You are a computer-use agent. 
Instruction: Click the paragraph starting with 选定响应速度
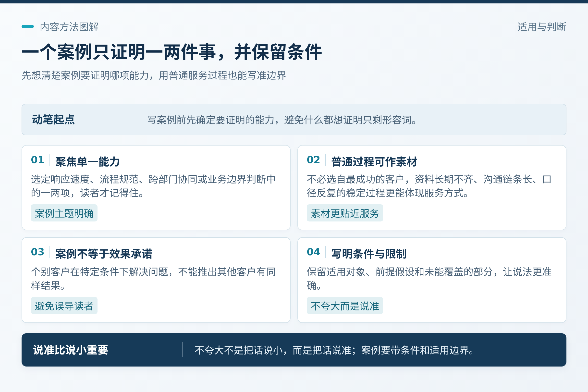153,186
